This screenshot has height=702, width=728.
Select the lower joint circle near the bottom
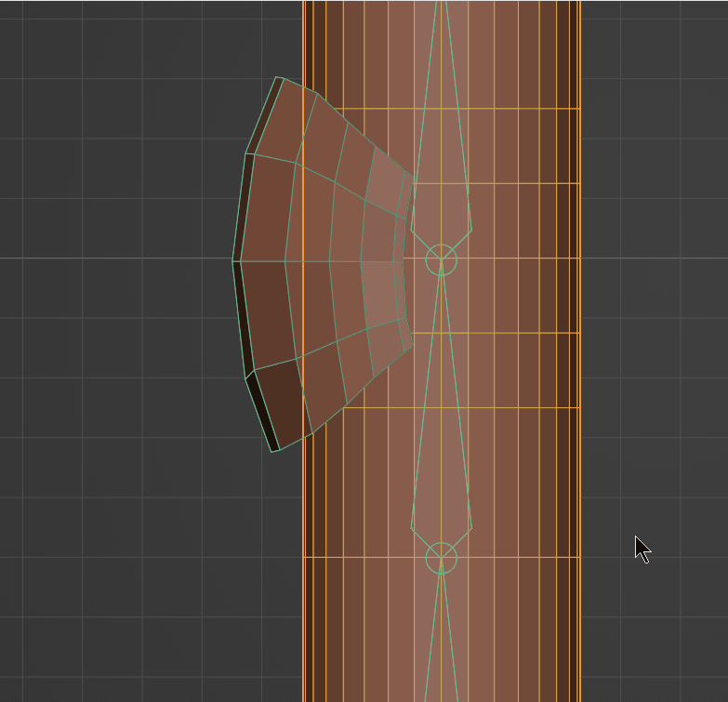click(441, 558)
